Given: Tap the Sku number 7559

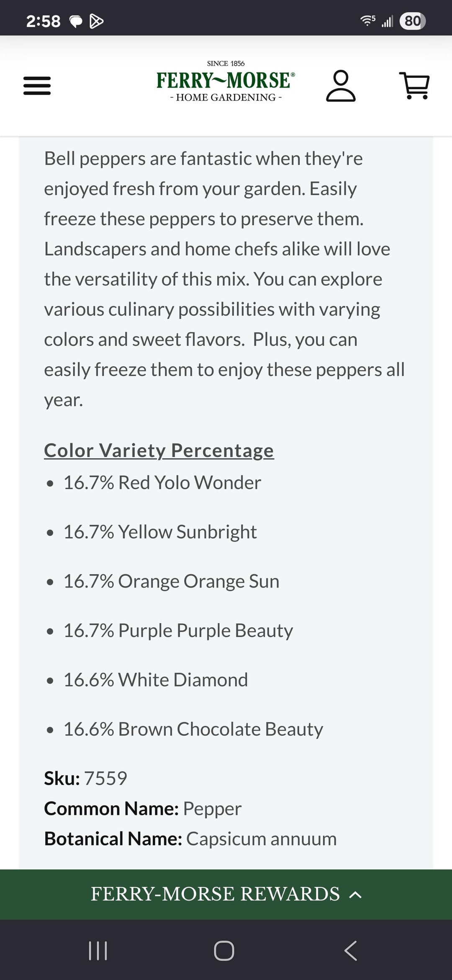Looking at the screenshot, I should click(x=105, y=779).
